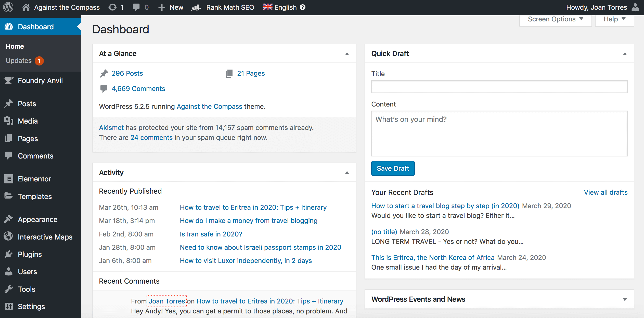This screenshot has width=644, height=318.
Task: Click the Users person icon in sidebar
Action: point(9,271)
